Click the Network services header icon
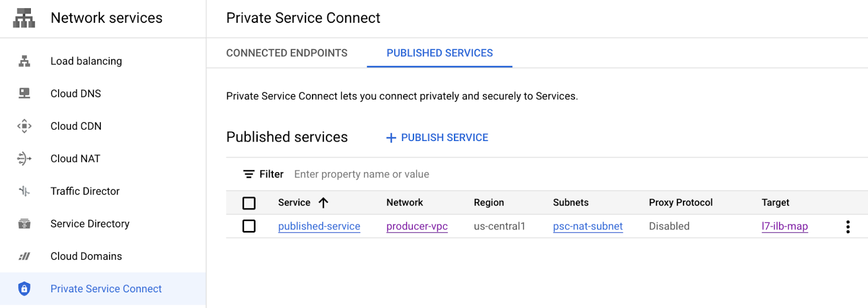This screenshot has width=868, height=308. (24, 18)
